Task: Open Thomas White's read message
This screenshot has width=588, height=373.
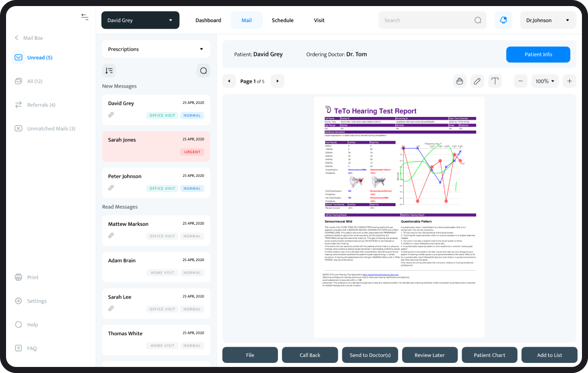Action: click(x=156, y=340)
